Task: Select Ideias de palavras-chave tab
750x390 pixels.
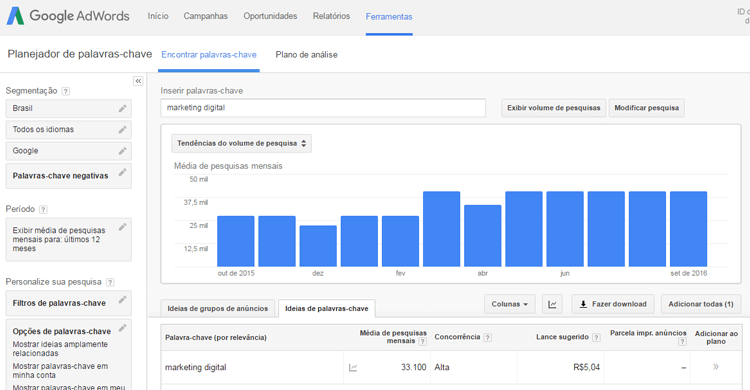Action: pos(327,309)
